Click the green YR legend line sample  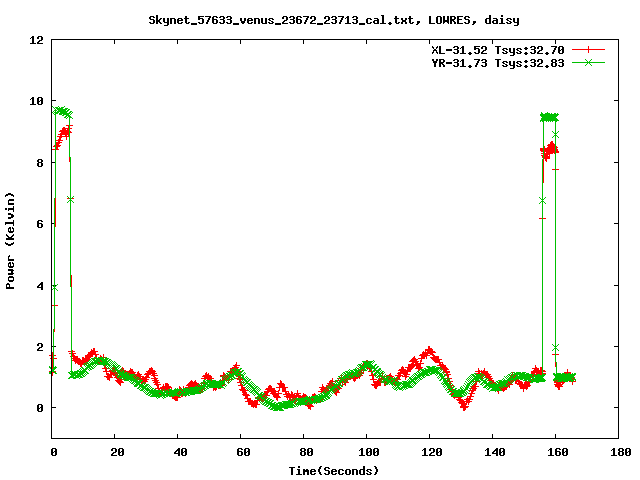pyautogui.click(x=588, y=62)
